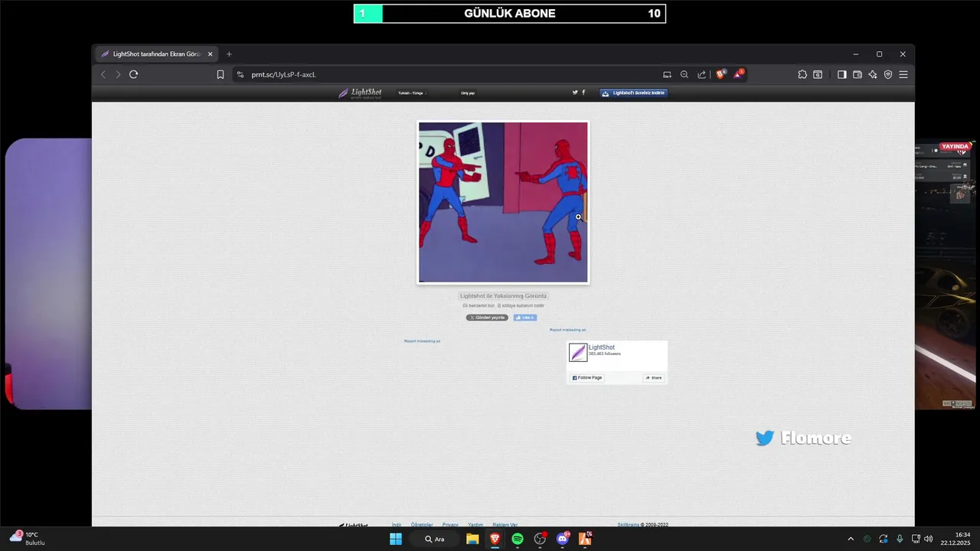Open LightShot Twitter icon in header
The width and height of the screenshot is (980, 551).
coord(575,93)
